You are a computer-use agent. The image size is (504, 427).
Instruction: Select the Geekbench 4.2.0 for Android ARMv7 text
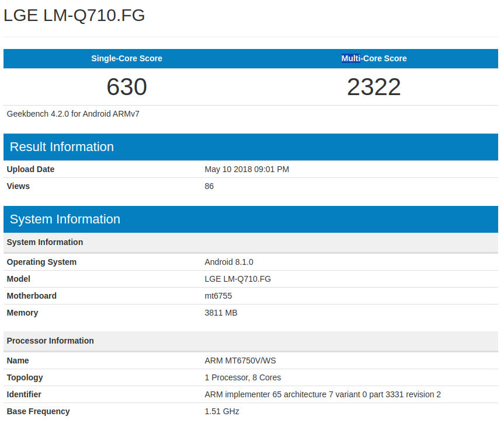point(73,114)
